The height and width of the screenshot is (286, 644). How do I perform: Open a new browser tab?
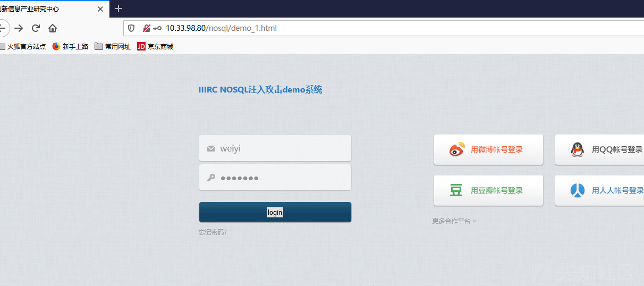(x=118, y=9)
